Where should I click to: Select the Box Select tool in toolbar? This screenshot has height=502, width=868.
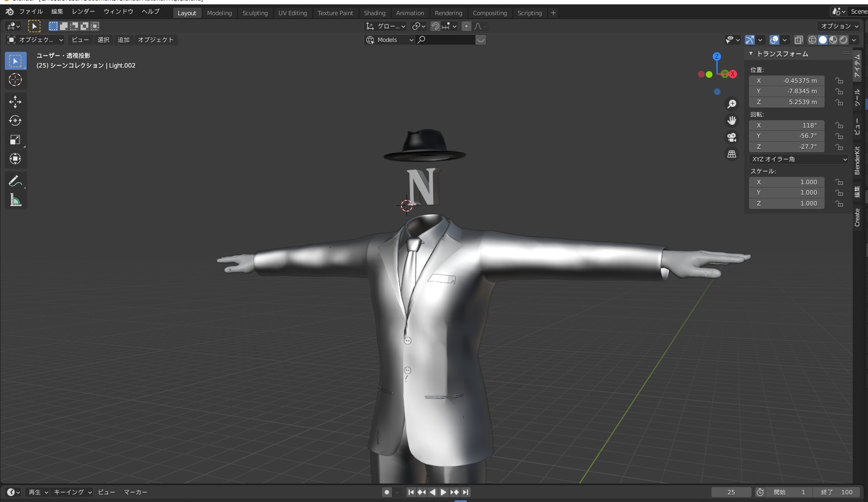[x=15, y=61]
